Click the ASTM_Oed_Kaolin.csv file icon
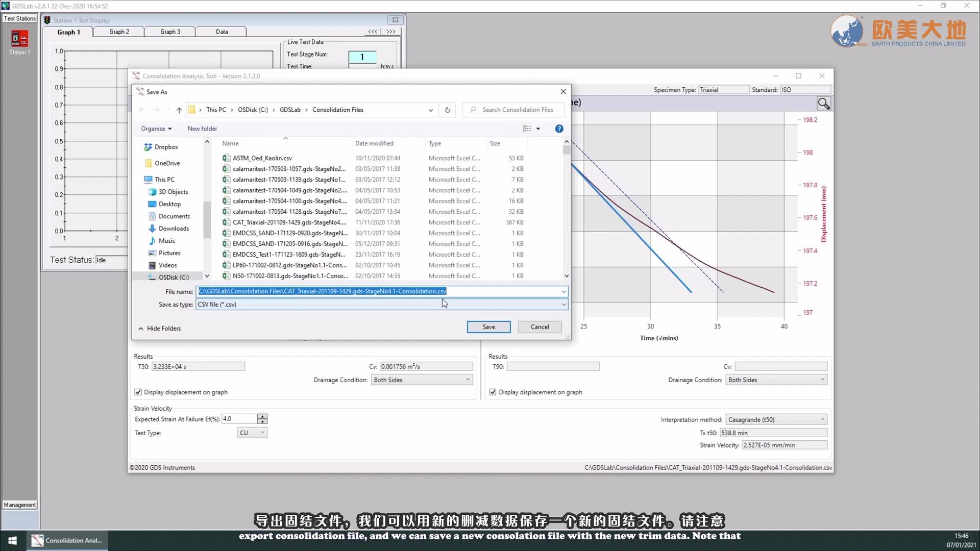The width and height of the screenshot is (980, 551). (x=226, y=158)
